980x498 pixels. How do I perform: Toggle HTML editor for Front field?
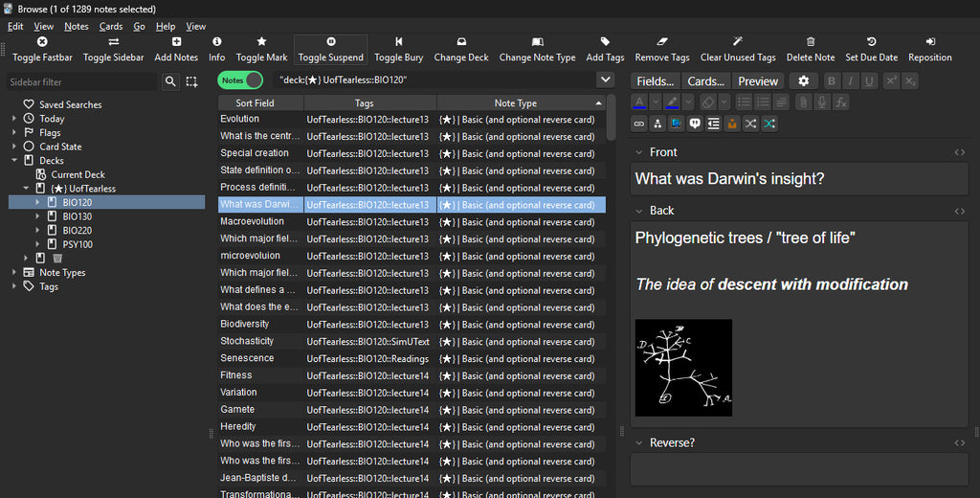[959, 152]
